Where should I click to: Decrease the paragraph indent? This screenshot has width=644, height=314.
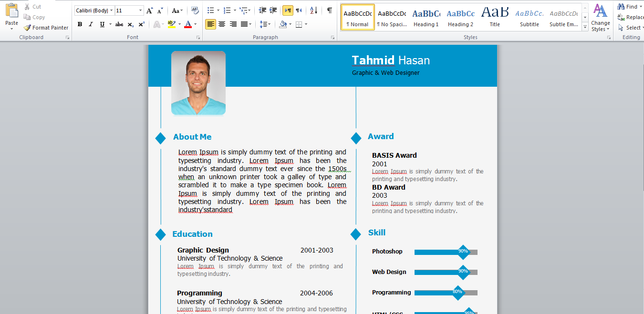pyautogui.click(x=262, y=10)
